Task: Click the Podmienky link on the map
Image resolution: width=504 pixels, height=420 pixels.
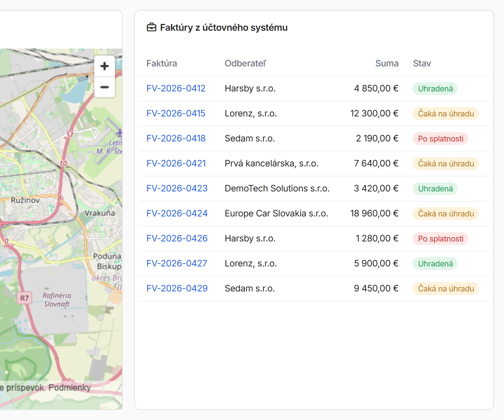Action: 70,387
